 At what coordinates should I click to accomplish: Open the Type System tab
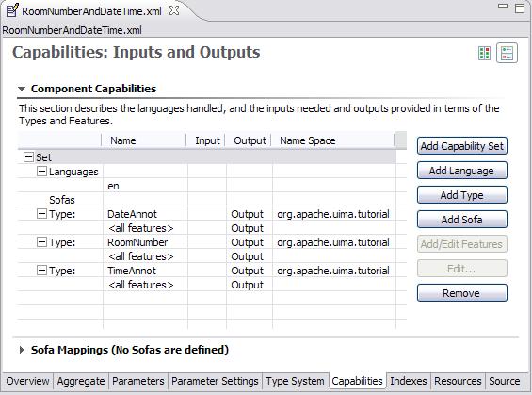coord(295,381)
